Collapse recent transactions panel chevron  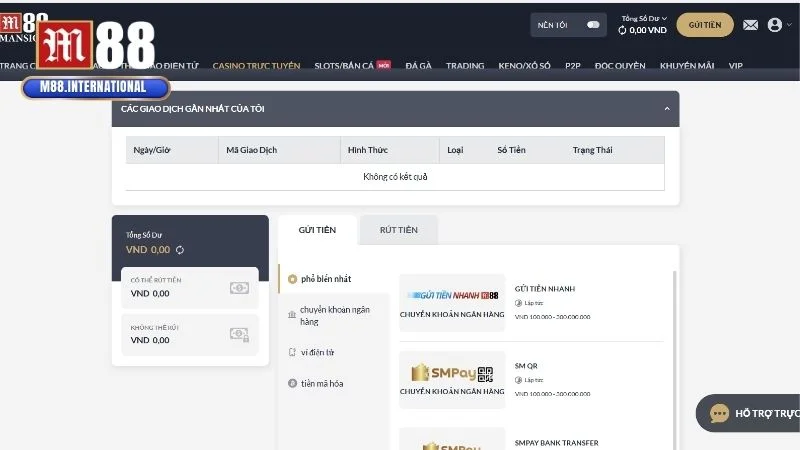click(x=667, y=109)
